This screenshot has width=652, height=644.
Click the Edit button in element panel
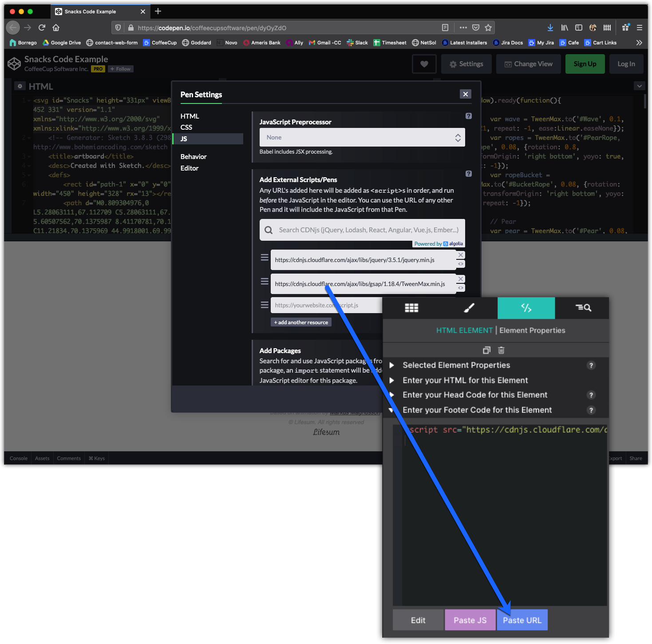coord(418,620)
